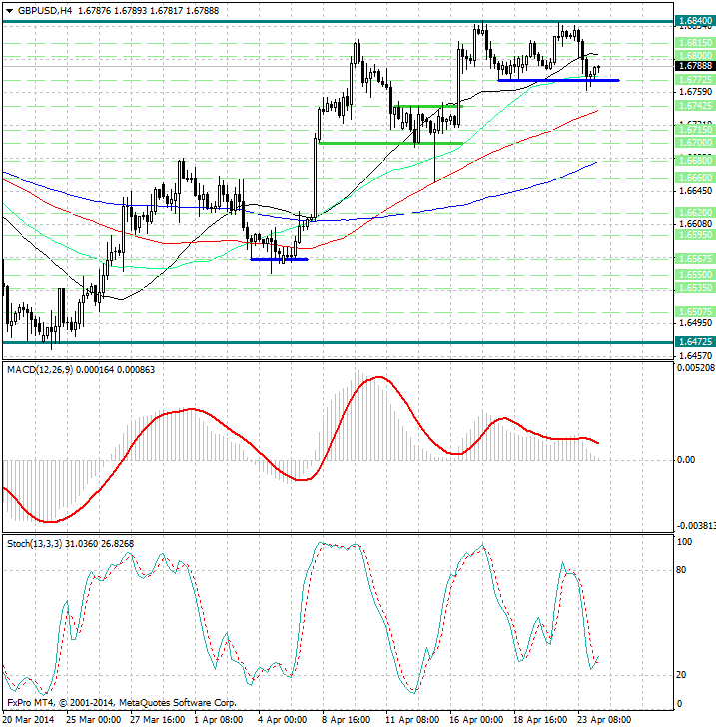Click the Stochastic scale 100 label
This screenshot has height=728, width=716.
[x=684, y=542]
